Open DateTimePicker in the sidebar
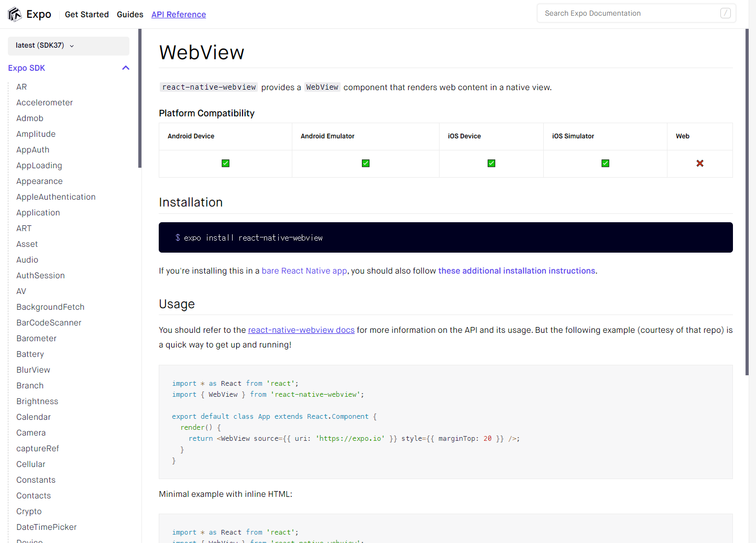 47,527
